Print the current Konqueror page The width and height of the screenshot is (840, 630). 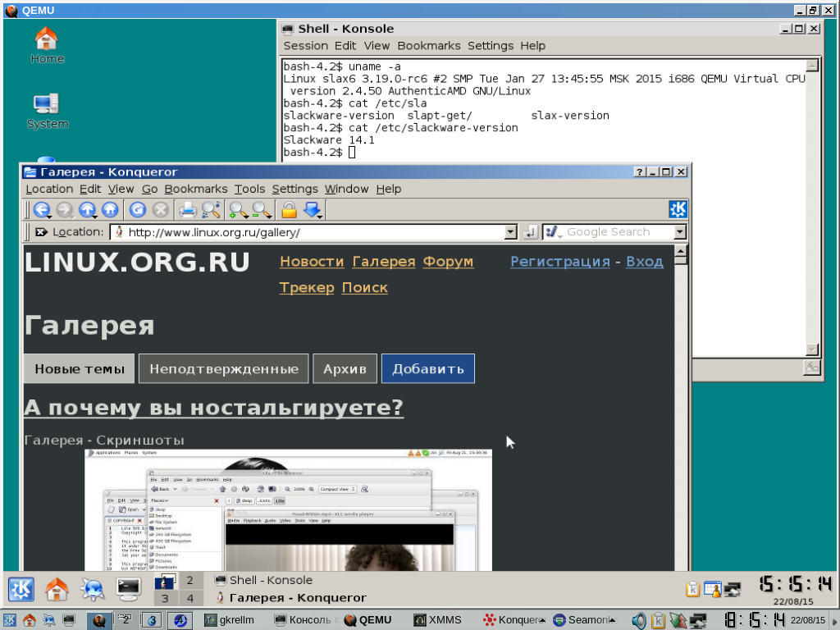click(188, 210)
